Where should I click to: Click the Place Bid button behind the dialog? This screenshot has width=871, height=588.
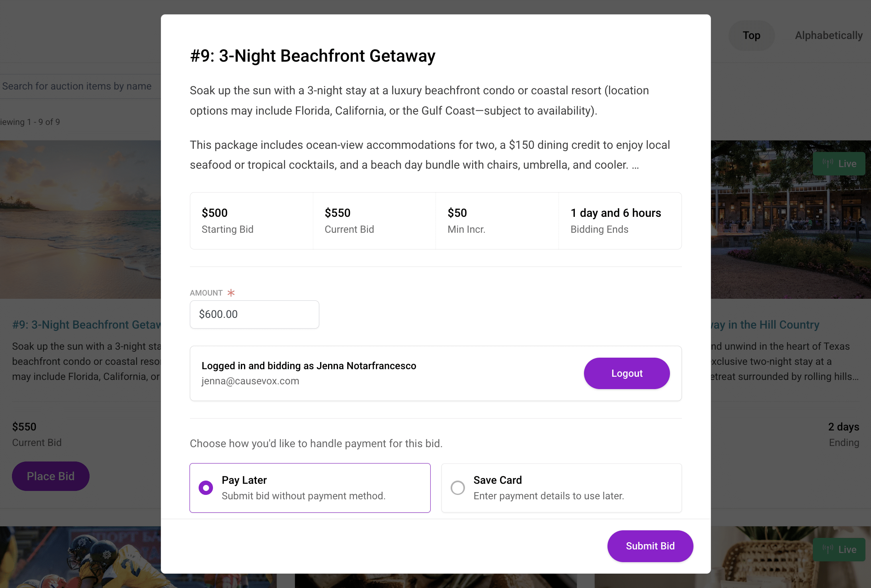tap(51, 476)
